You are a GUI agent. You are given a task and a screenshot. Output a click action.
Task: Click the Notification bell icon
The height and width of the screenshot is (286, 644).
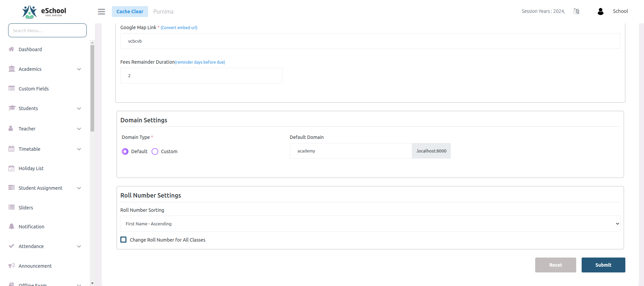tap(12, 226)
